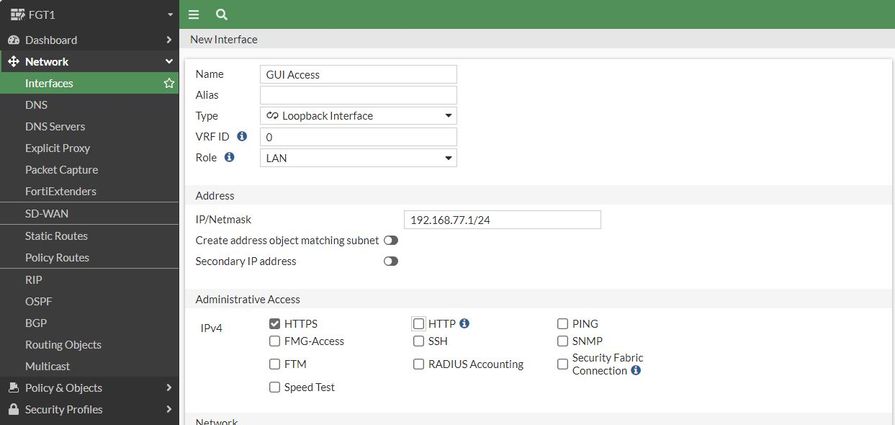
Task: Click the Role info icon
Action: [x=229, y=158]
